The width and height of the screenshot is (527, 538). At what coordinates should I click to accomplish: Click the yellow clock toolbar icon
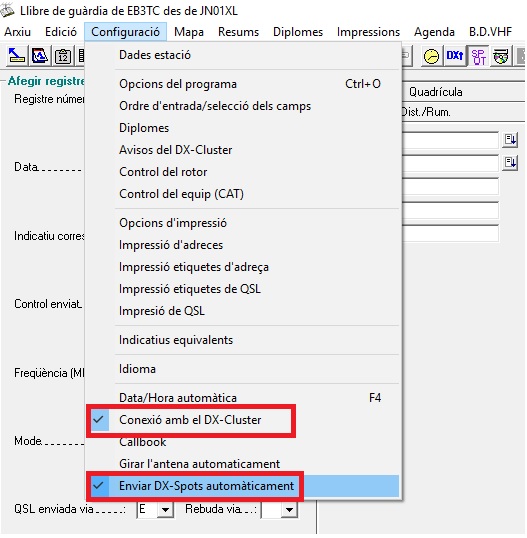(x=431, y=56)
